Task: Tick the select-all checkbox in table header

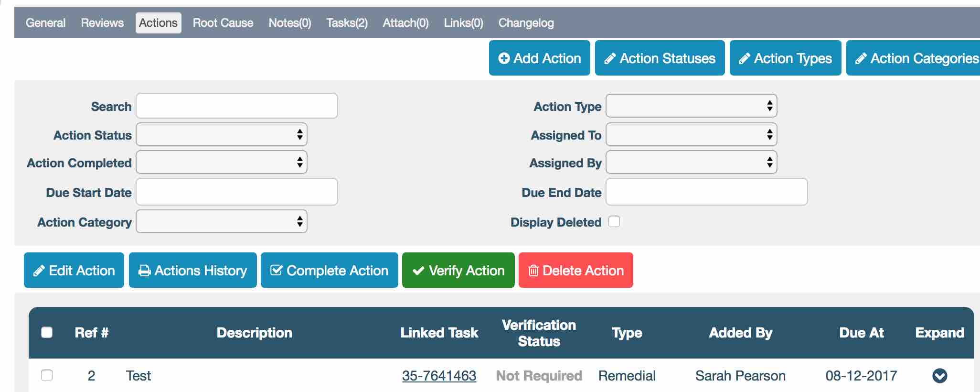Action: pos(47,332)
